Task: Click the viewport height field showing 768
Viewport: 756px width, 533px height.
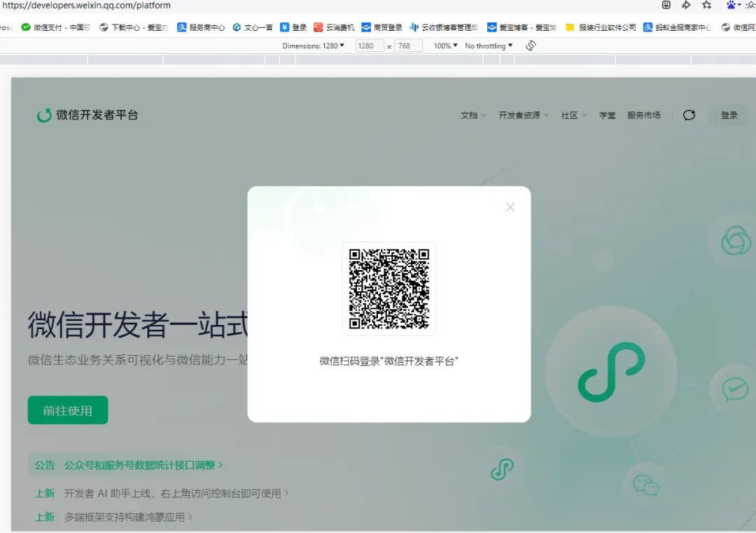Action: pyautogui.click(x=408, y=46)
